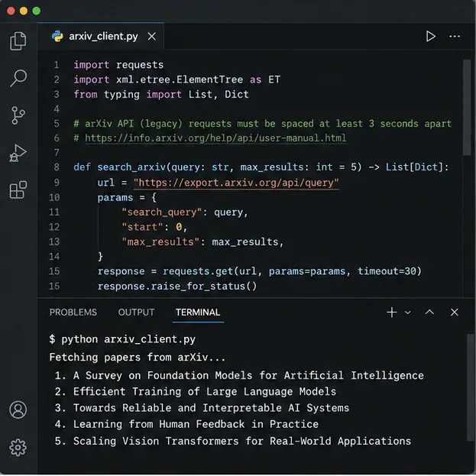The width and height of the screenshot is (476, 476).
Task: Click 'Scaling Vision Transformers' result line
Action: (233, 441)
